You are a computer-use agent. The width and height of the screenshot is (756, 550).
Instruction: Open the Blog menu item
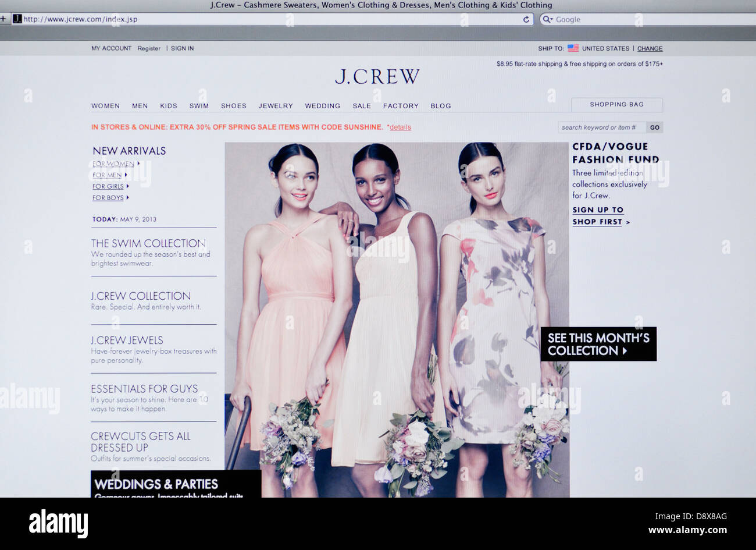pos(441,106)
